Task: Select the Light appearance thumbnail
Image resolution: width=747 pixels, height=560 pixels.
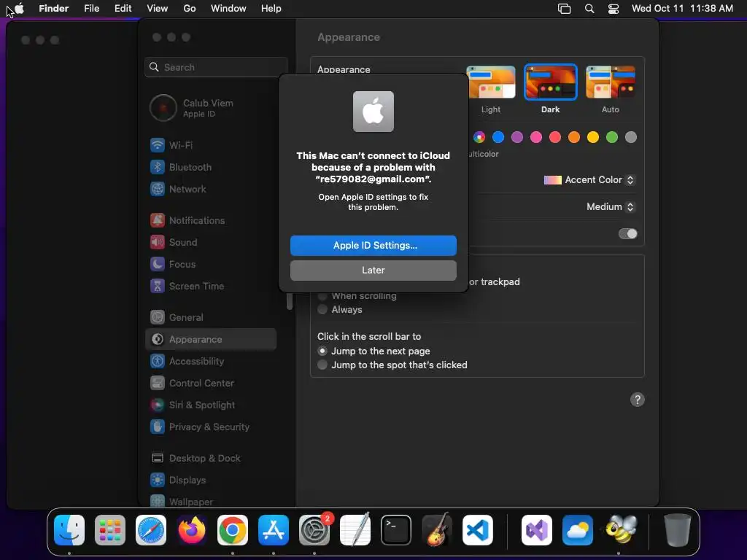Action: click(491, 82)
